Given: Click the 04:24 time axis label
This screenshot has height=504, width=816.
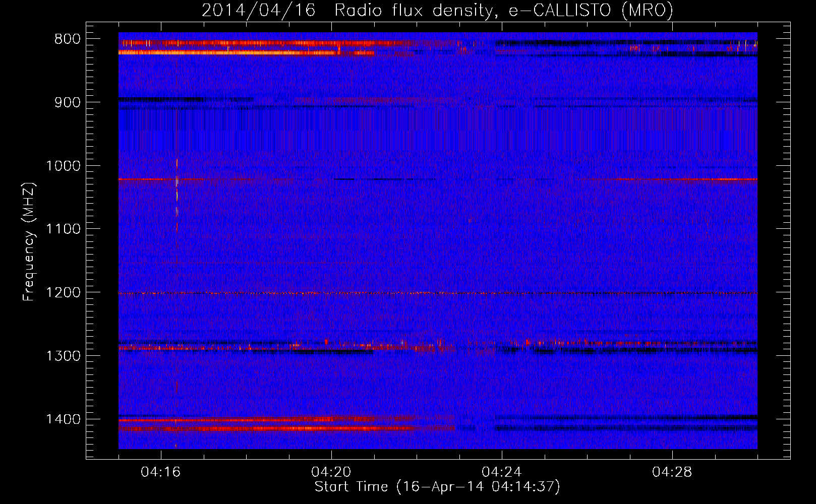Looking at the screenshot, I should pyautogui.click(x=502, y=472).
